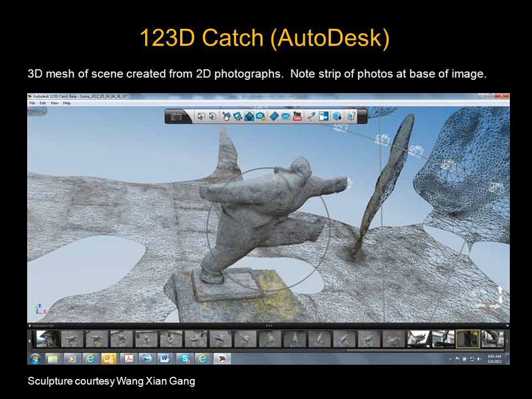This screenshot has width=532, height=399.
Task: Click the mesh cube with down-arrow icon
Action: (337, 116)
